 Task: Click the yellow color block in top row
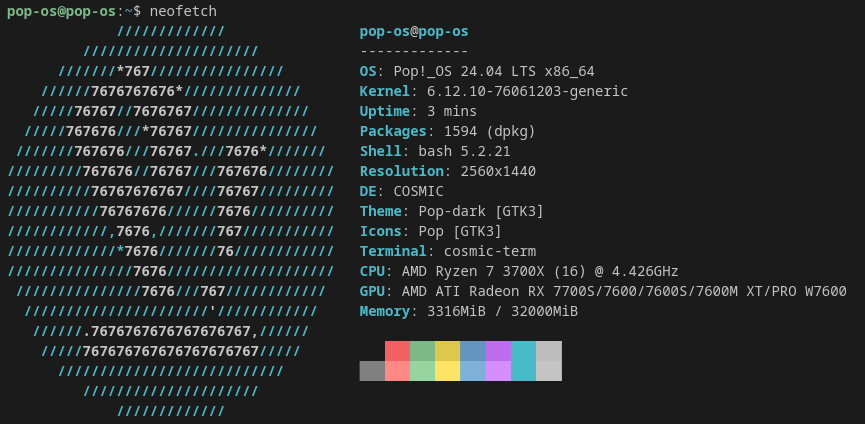coord(447,351)
